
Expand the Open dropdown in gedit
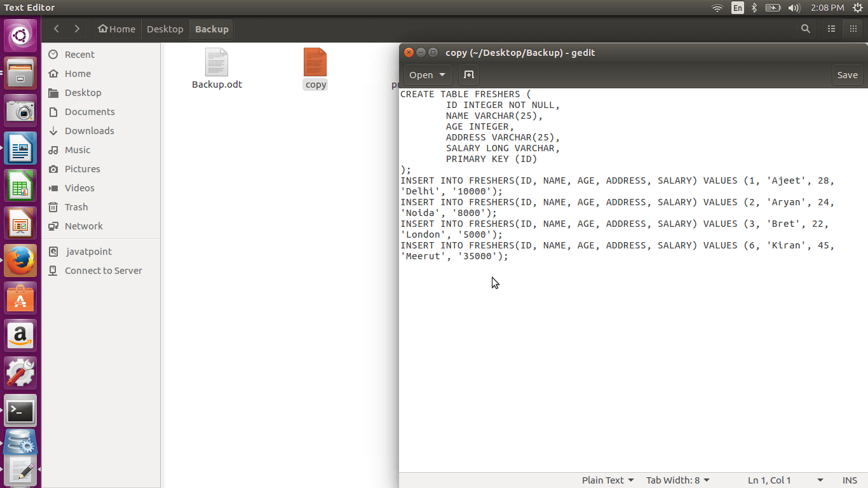point(428,75)
